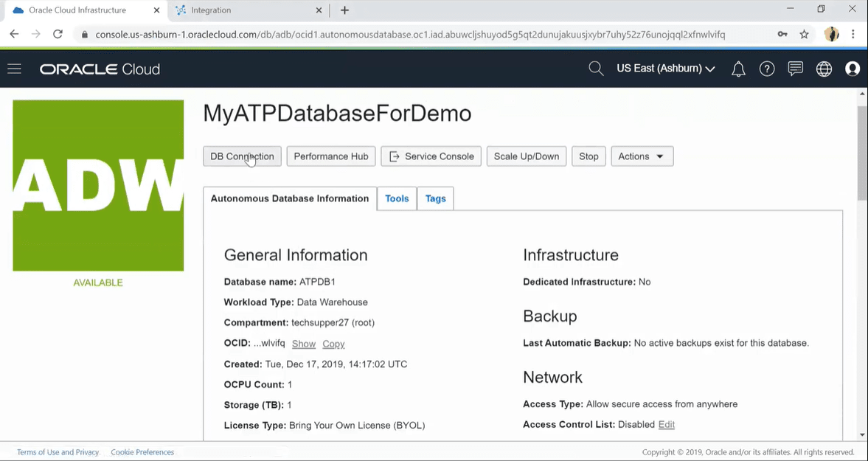Go back with the browser back arrow
This screenshot has height=461, width=868.
point(15,35)
